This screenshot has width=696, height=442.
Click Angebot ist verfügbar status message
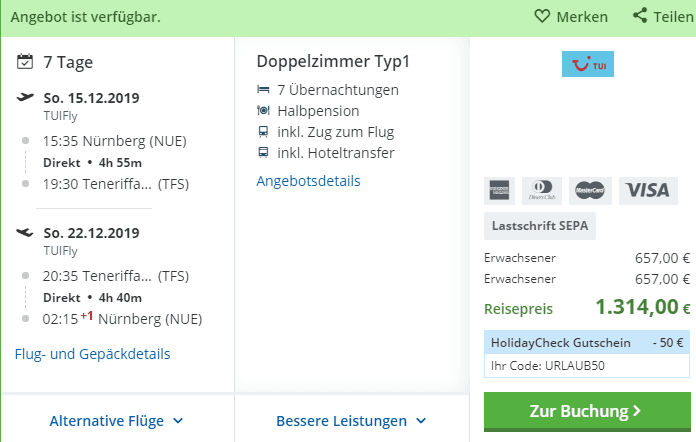click(x=86, y=17)
